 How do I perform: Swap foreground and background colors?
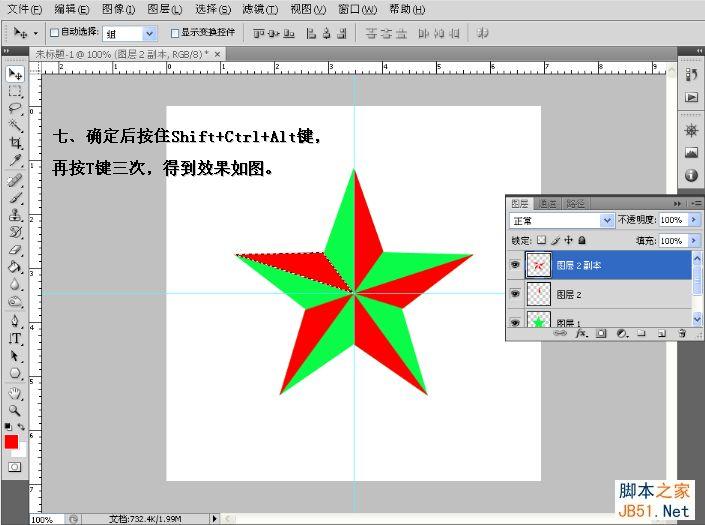coord(21,426)
